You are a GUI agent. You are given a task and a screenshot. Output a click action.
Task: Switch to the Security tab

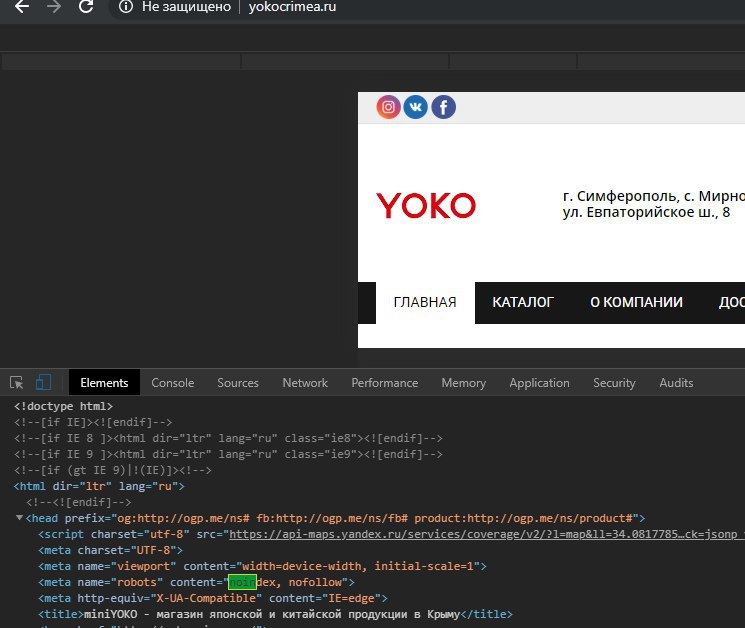pos(614,383)
